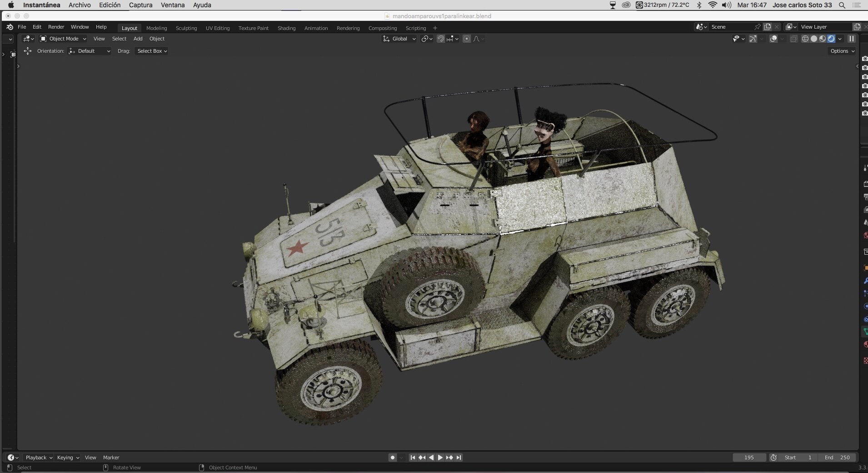
Task: Click the auto keying record button
Action: point(393,458)
